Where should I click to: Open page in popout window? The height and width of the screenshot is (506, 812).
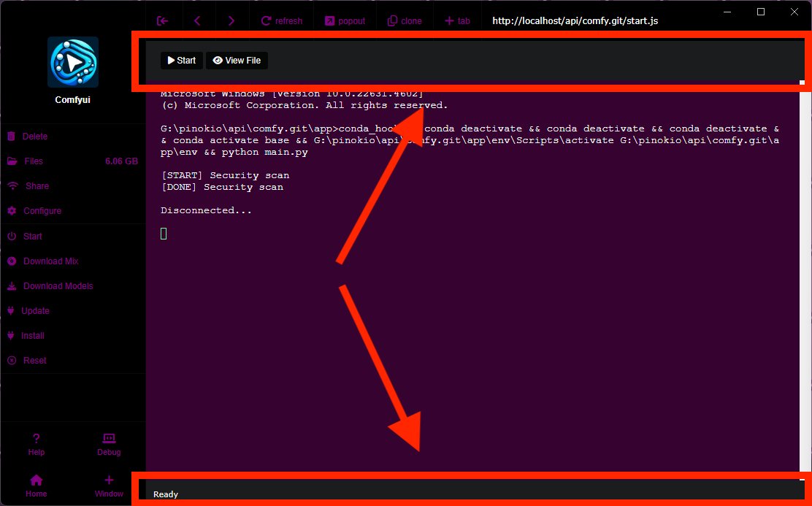click(x=345, y=20)
